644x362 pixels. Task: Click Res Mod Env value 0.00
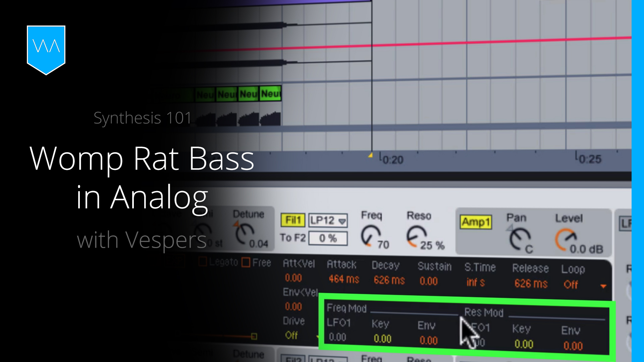[x=573, y=346]
